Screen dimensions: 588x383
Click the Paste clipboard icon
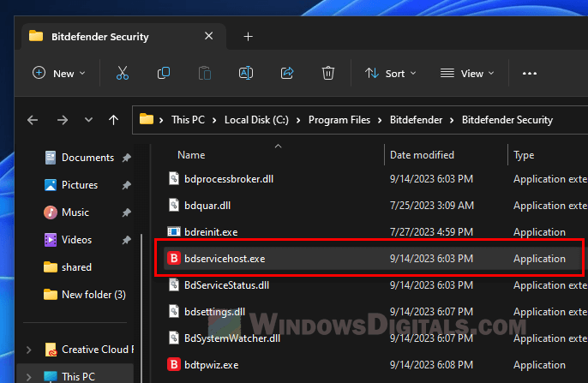coord(205,73)
